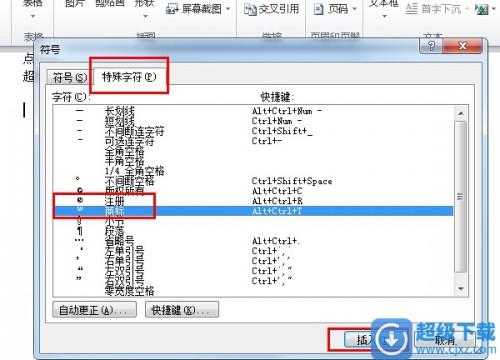Image resolution: width=500 pixels, height=360 pixels.
Task: Choose the 不间断连字符 entry
Action: [253, 131]
